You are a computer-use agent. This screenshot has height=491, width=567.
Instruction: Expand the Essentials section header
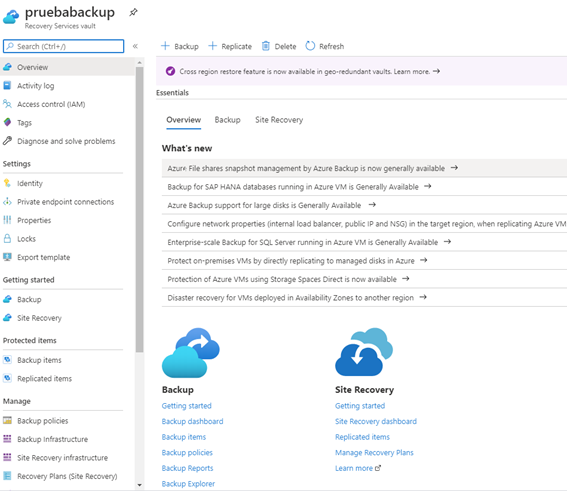[172, 93]
